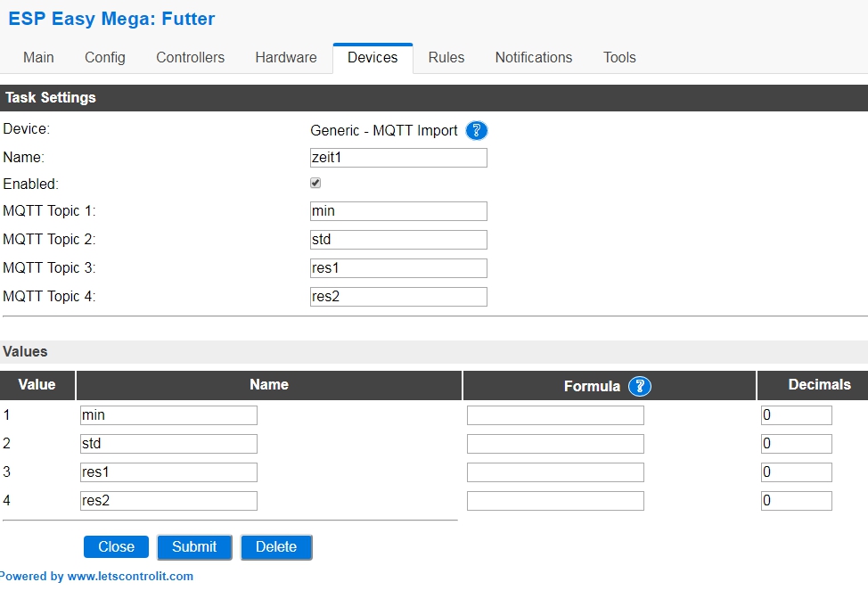Click the Name column header in Values table
Image resolution: width=868 pixels, height=615 pixels.
269,385
